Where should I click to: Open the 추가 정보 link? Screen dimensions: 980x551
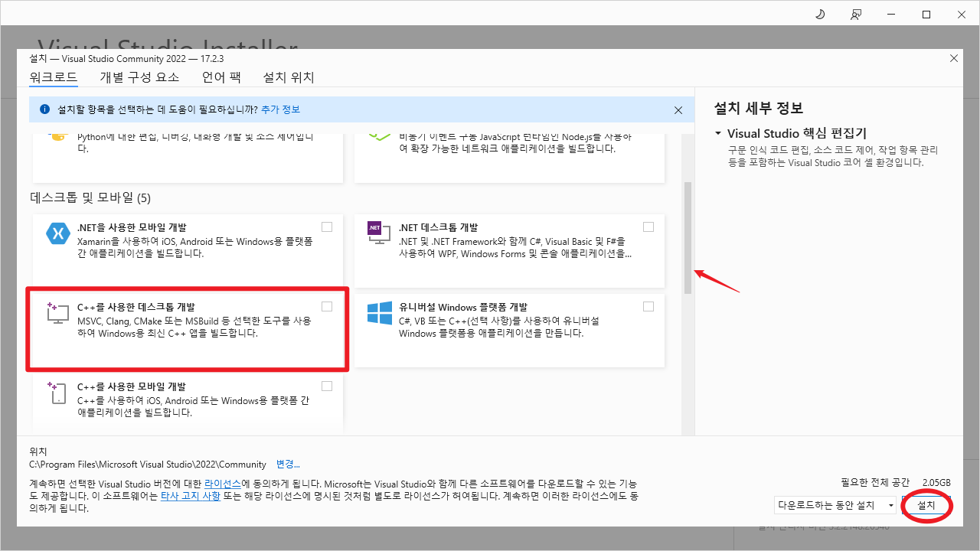click(x=280, y=109)
